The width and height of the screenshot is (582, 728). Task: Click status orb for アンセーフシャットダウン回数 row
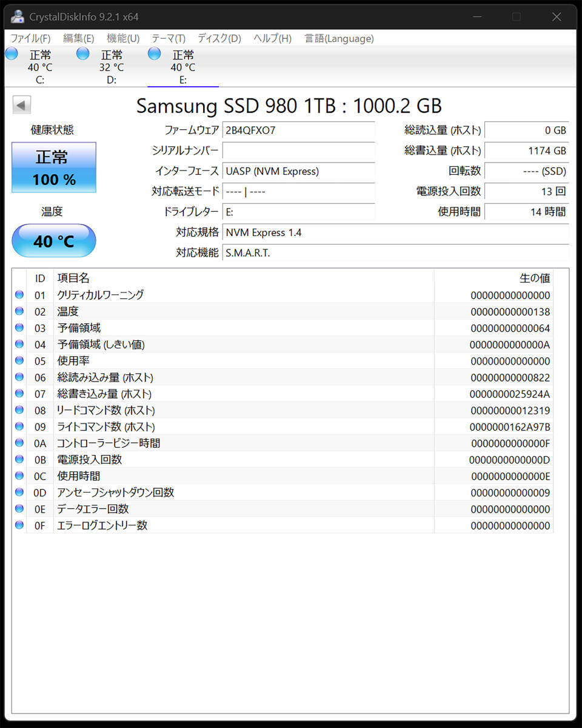pyautogui.click(x=19, y=491)
